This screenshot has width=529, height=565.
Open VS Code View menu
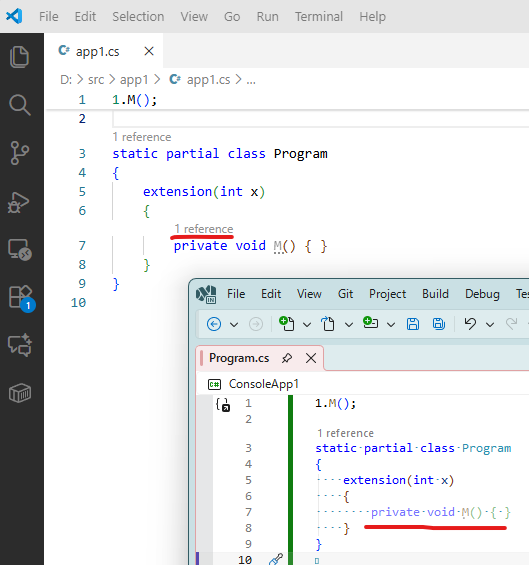point(194,17)
